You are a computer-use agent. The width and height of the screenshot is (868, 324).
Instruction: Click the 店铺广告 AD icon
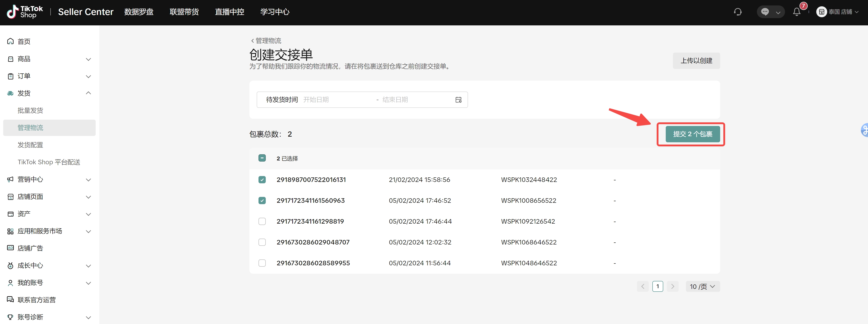click(x=10, y=248)
